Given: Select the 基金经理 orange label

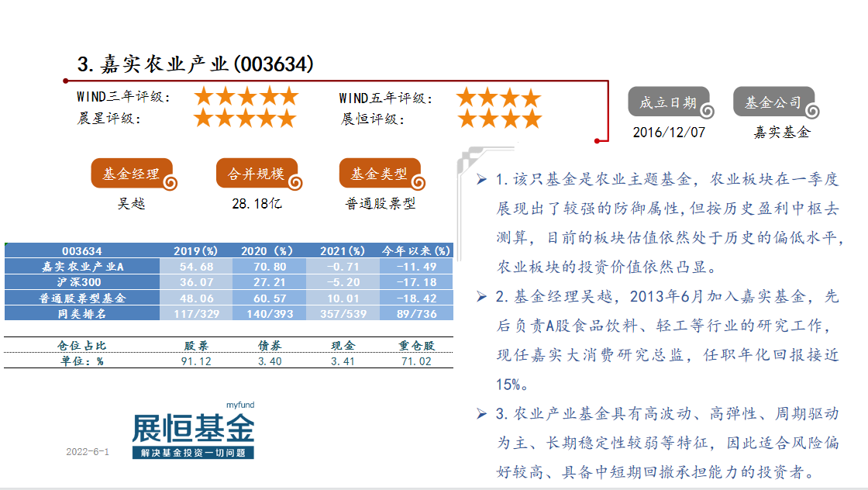Looking at the screenshot, I should click(x=132, y=174).
